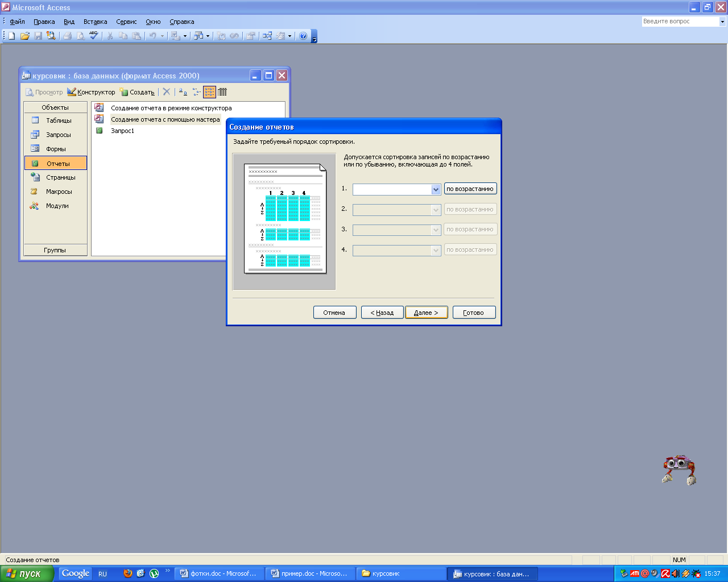
Task: Select Таблицы in Objects pane
Action: click(x=56, y=120)
